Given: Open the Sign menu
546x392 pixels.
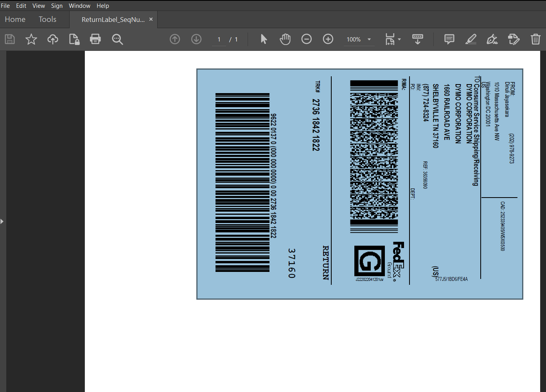Looking at the screenshot, I should click(57, 5).
